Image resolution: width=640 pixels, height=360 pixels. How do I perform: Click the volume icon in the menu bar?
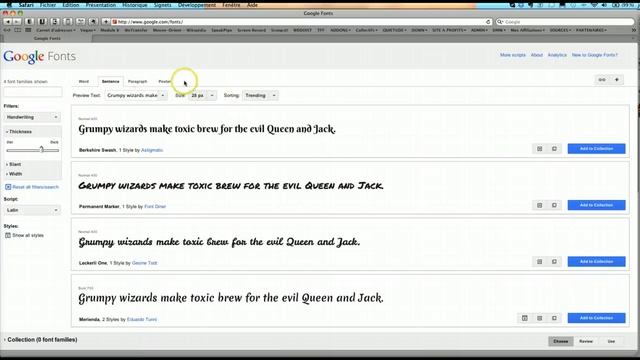(604, 5)
